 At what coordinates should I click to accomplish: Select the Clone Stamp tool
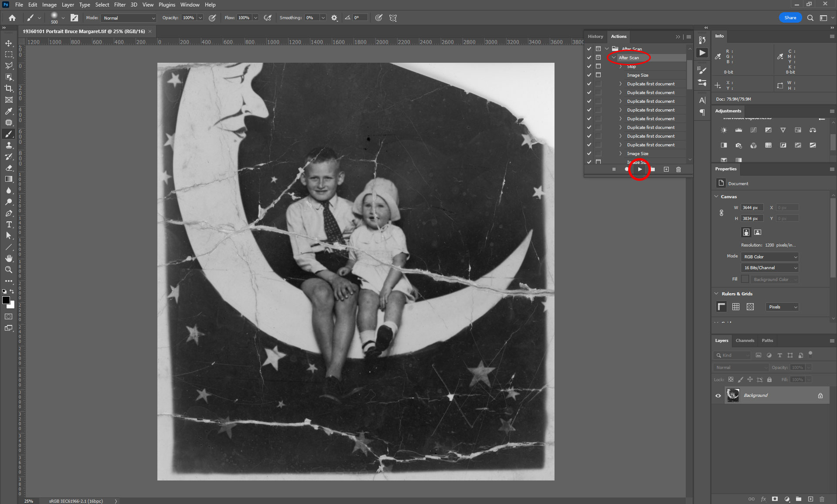[9, 145]
